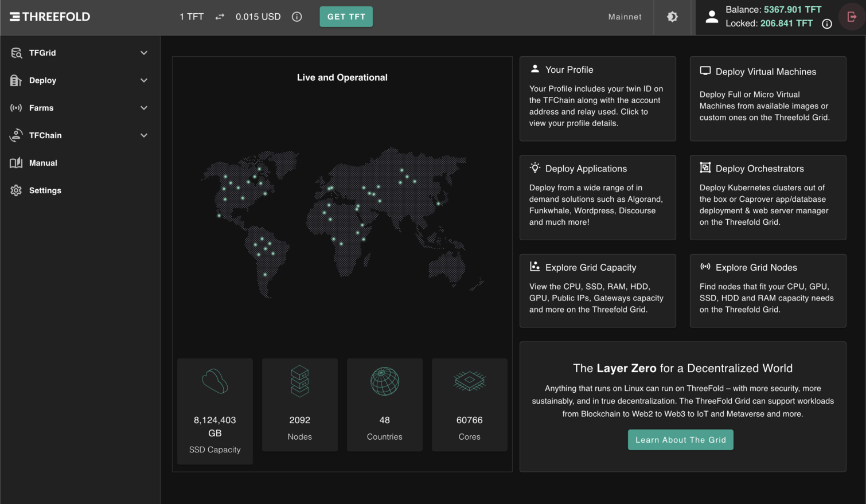
Task: Open the Deploy Virtual Machines card
Action: 768,99
